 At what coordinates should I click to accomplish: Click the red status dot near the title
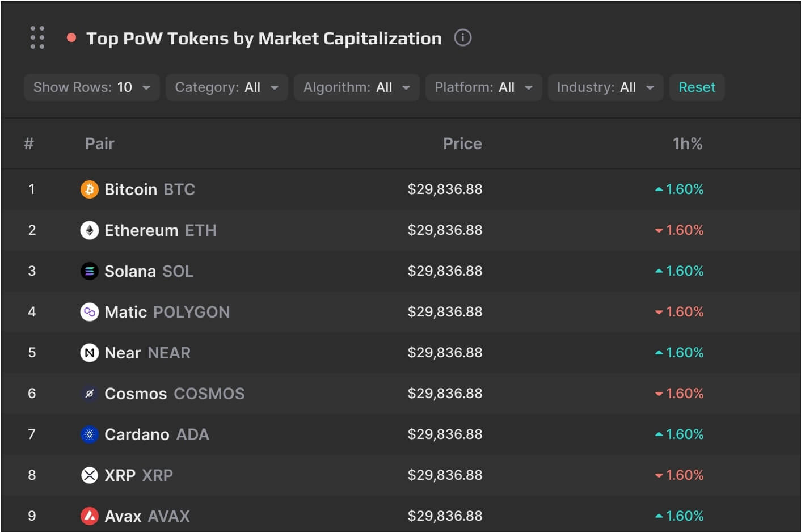tap(71, 38)
